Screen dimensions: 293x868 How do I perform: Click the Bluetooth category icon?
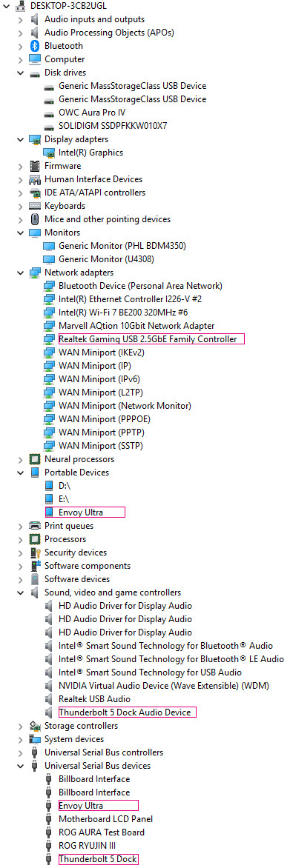pyautogui.click(x=35, y=46)
